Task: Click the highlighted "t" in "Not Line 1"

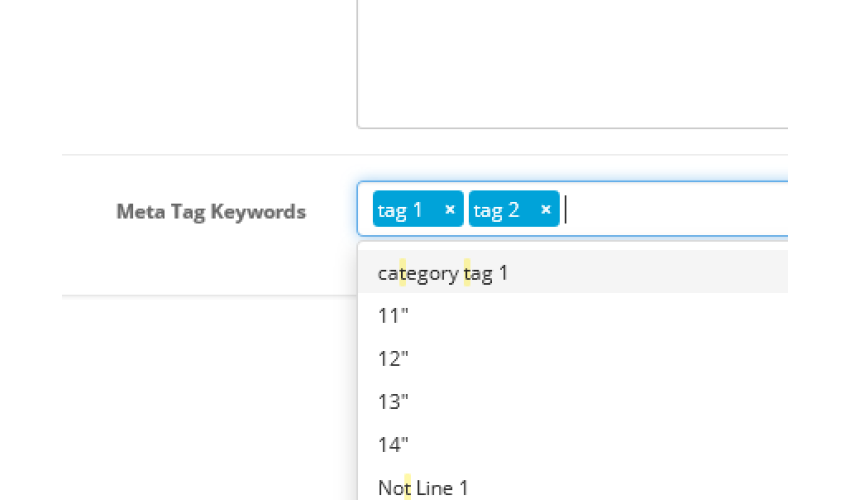Action: point(408,488)
